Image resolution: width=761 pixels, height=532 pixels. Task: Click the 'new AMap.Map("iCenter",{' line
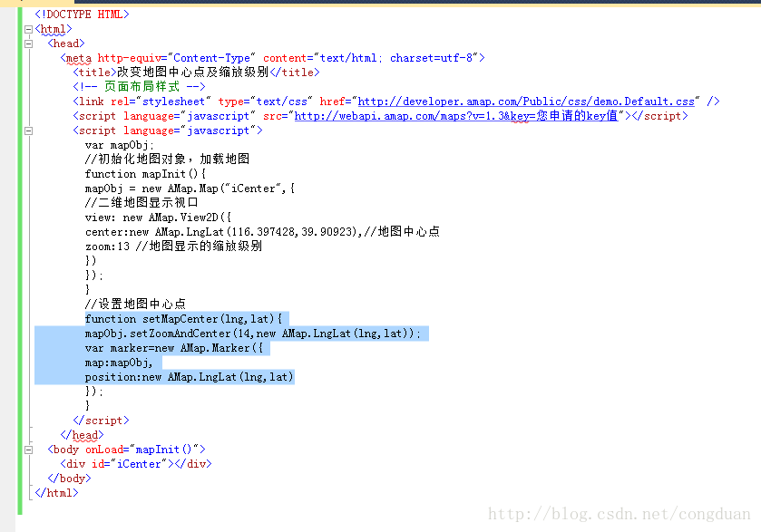[x=190, y=189]
